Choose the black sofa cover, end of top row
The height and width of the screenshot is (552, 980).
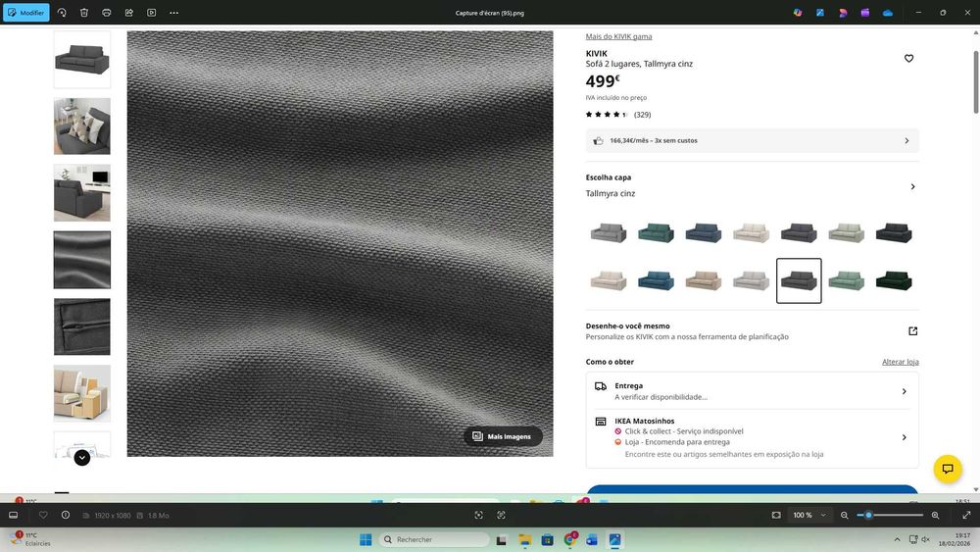[x=894, y=233]
